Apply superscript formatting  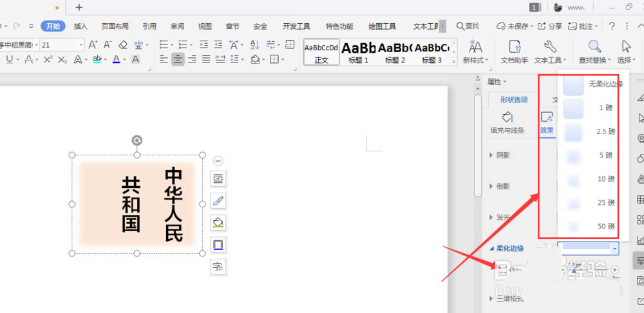point(48,59)
